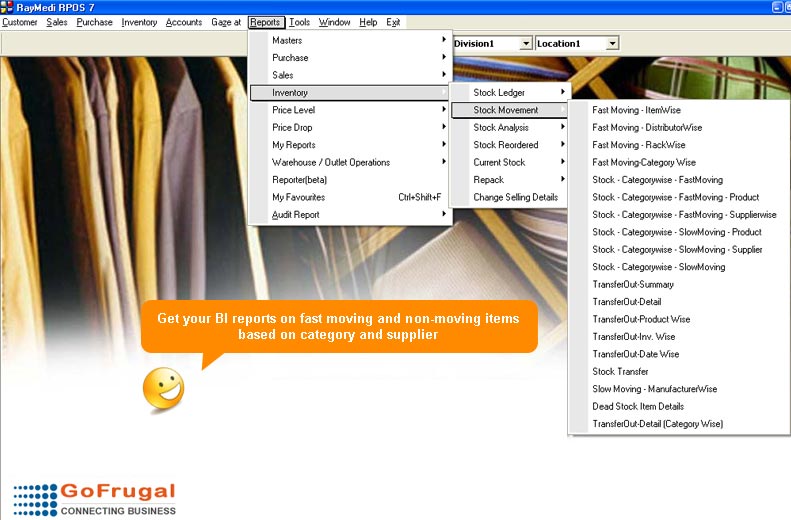
Task: Click the smiley face emoticon icon
Action: pyautogui.click(x=163, y=390)
